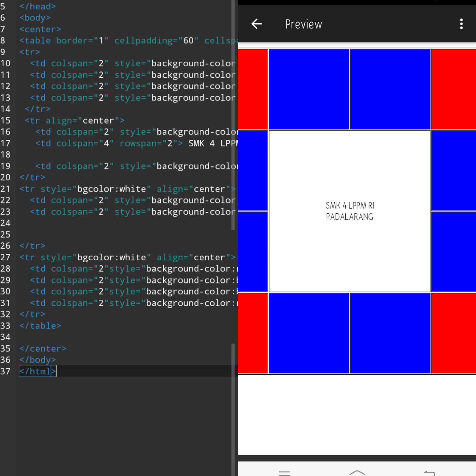Click the white center cell of preview table
The height and width of the screenshot is (476, 476).
tap(350, 211)
